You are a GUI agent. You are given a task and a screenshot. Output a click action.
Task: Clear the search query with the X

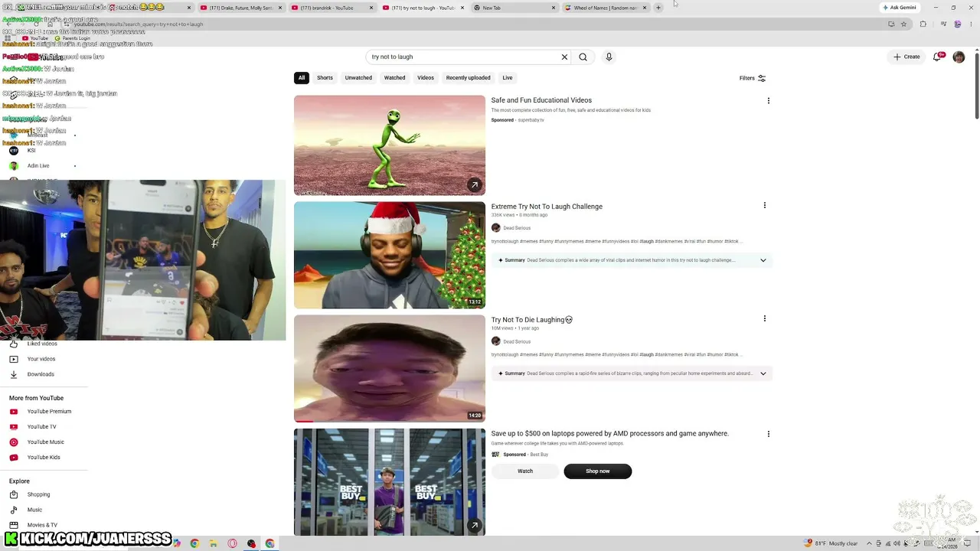coord(564,57)
